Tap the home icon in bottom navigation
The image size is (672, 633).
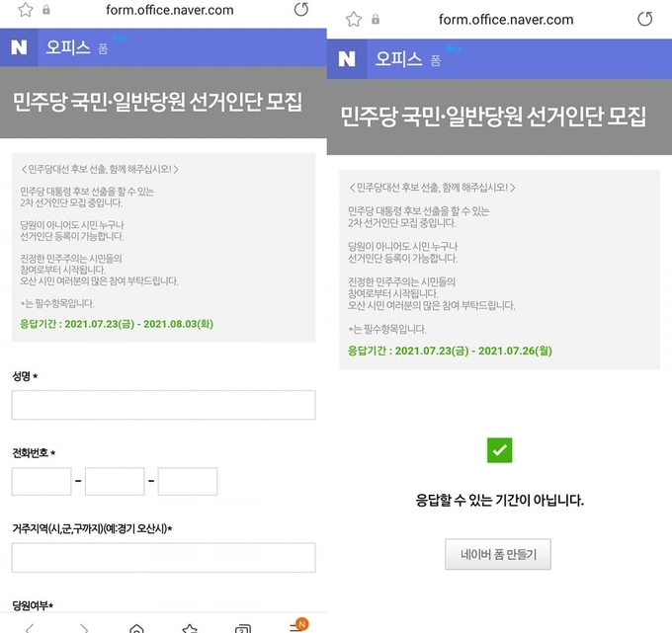pyautogui.click(x=136, y=629)
